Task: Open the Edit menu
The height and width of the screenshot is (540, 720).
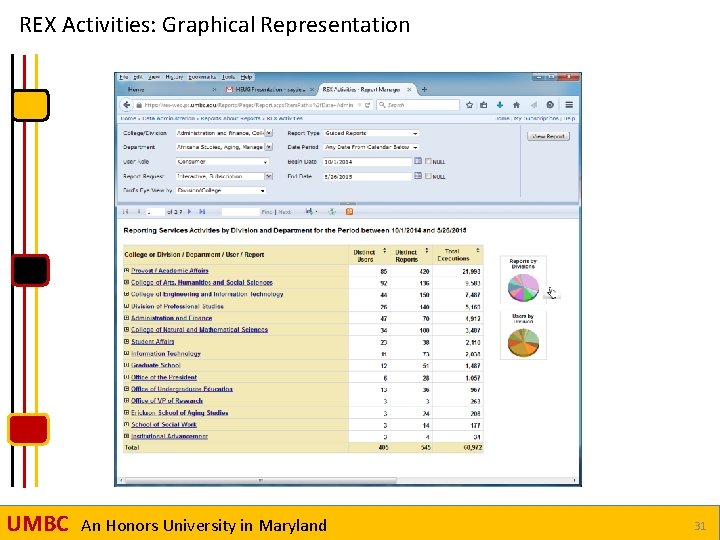Action: click(x=138, y=77)
